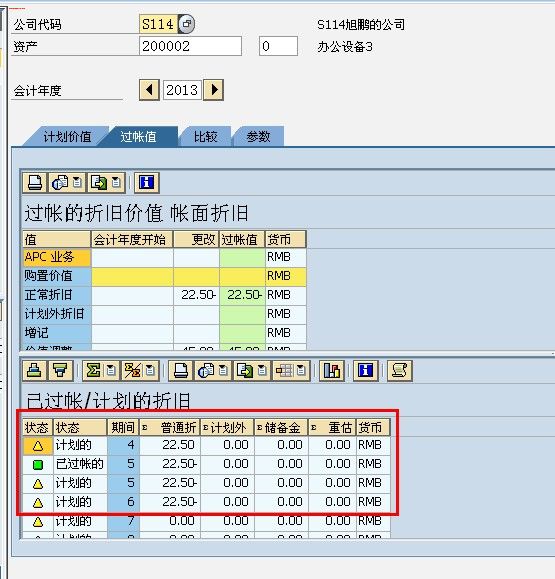Click the asset number field 200002
555x579 pixels.
pos(191,46)
